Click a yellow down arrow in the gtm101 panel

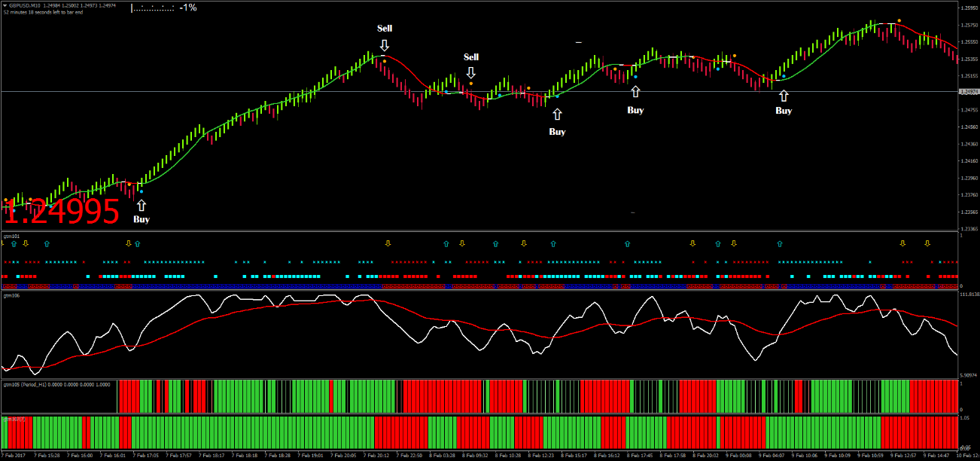coord(26,243)
